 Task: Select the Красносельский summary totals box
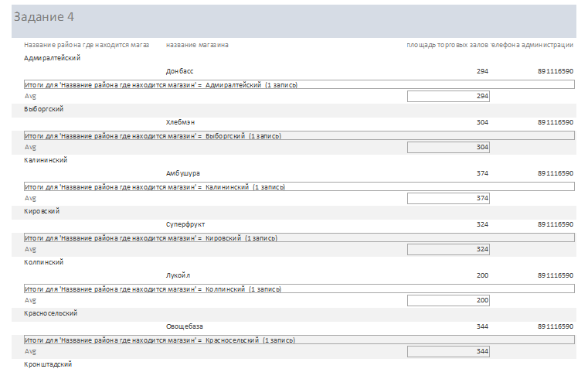tap(299, 340)
